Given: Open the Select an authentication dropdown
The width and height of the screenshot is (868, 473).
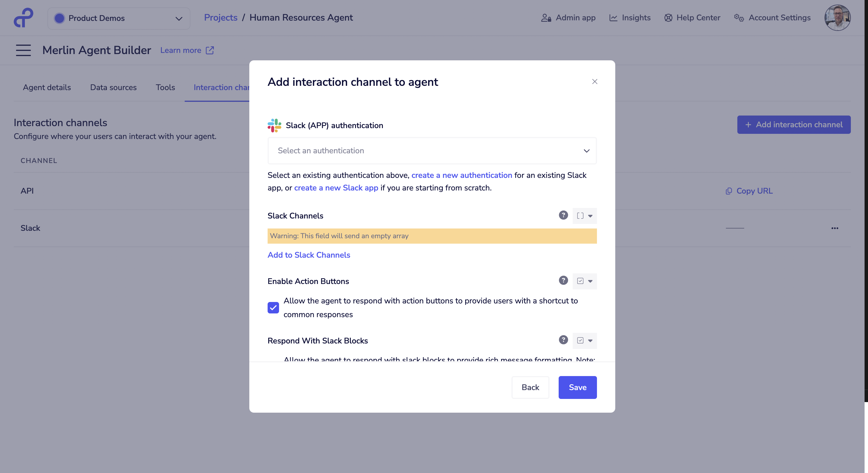Looking at the screenshot, I should pos(432,151).
